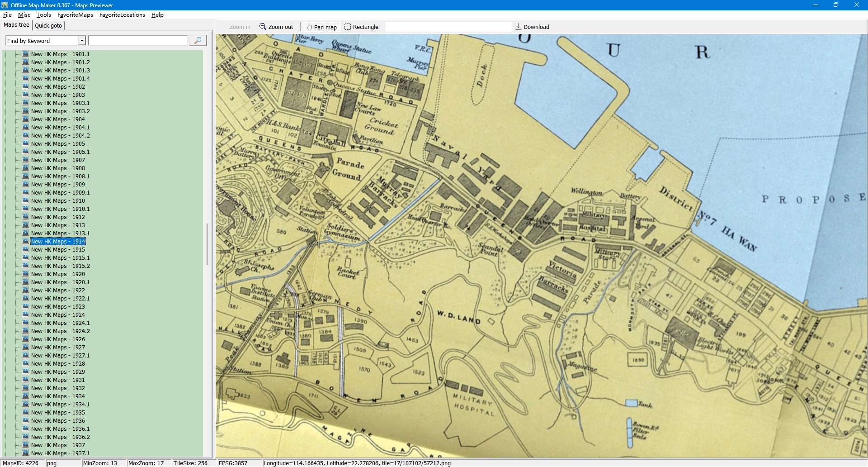Viewport: 868px width, 467px height.
Task: Select New HK Maps - 1924.2 entry
Action: point(60,331)
